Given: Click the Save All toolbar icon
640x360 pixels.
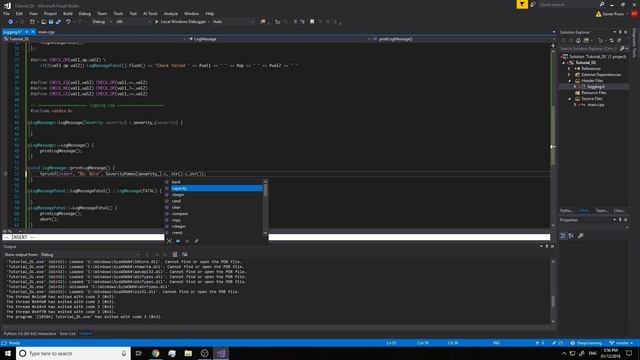Looking at the screenshot, I should pos(58,22).
